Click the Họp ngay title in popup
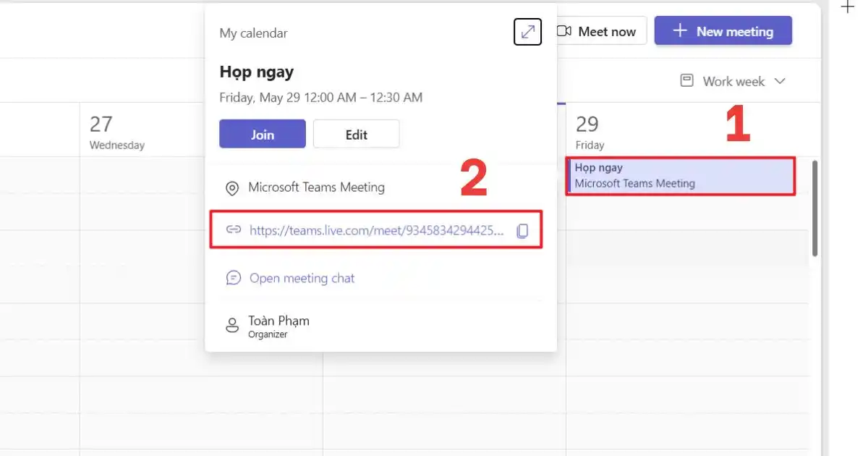Viewport: 868px width, 456px height. point(256,72)
